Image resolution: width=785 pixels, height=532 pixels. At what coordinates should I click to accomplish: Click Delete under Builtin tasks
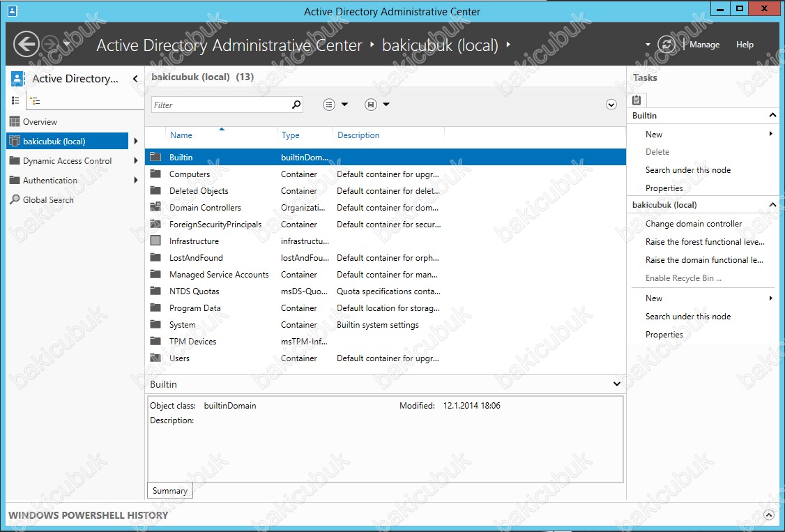(x=657, y=151)
